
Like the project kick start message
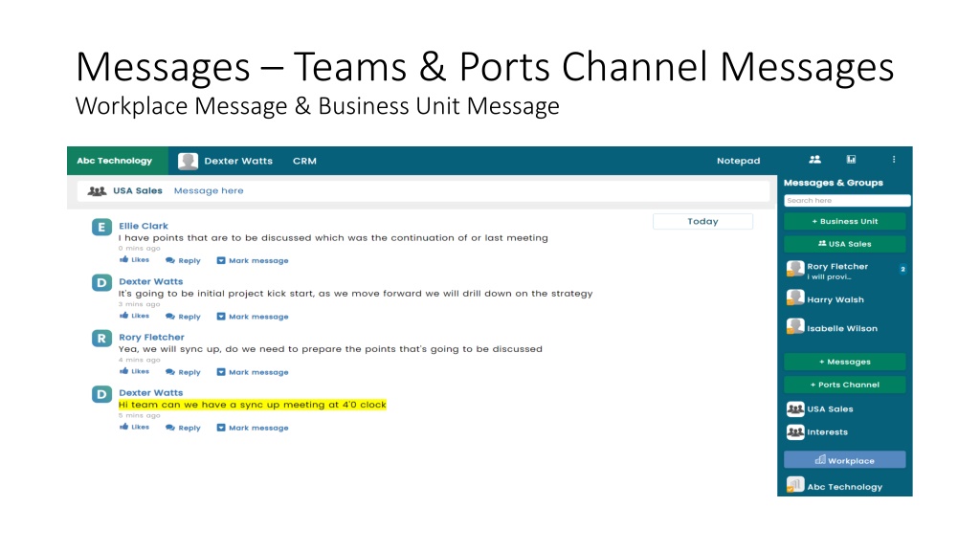pyautogui.click(x=134, y=316)
